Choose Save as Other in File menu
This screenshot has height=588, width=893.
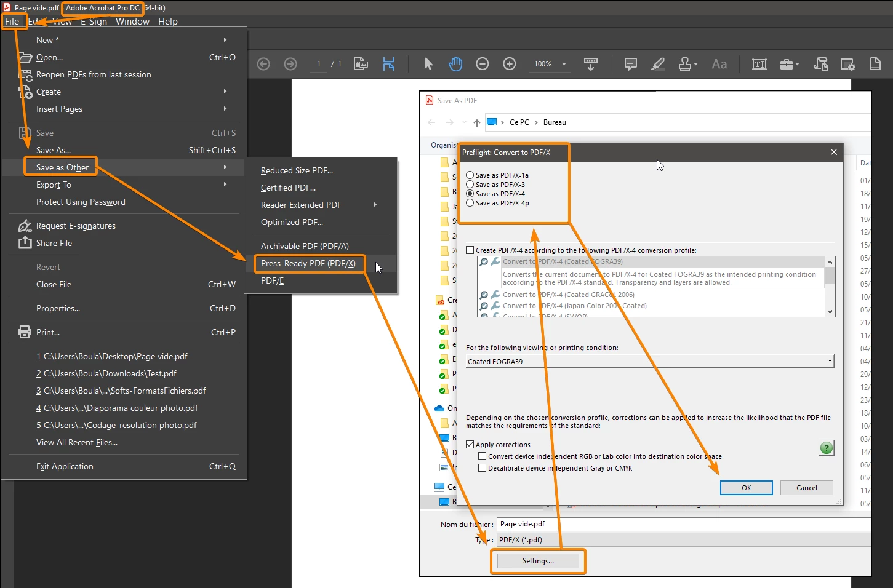pos(62,167)
